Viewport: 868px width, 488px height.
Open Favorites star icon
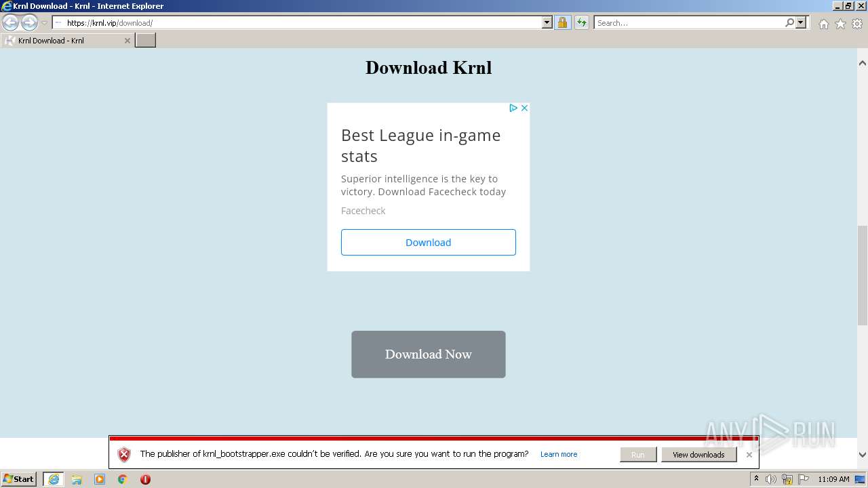840,24
